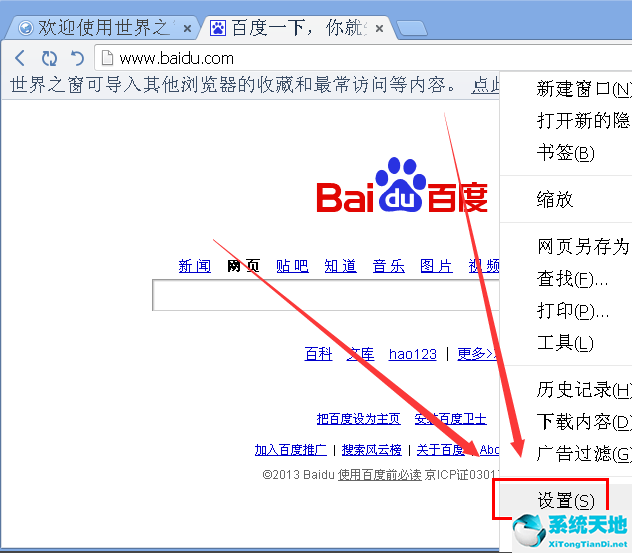Viewport: 632px width, 553px height.
Task: Click the 文库 link
Action: [360, 354]
